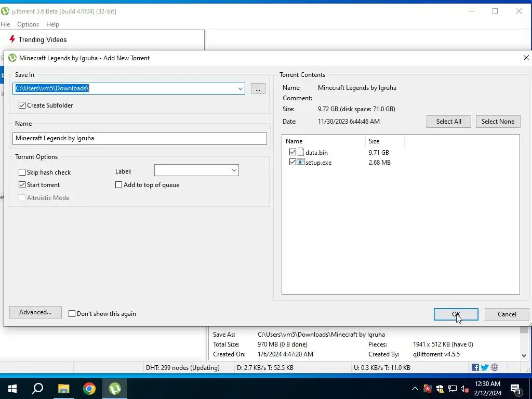Image resolution: width=532 pixels, height=399 pixels.
Task: Click the upload speed status entry
Action: pos(382,367)
